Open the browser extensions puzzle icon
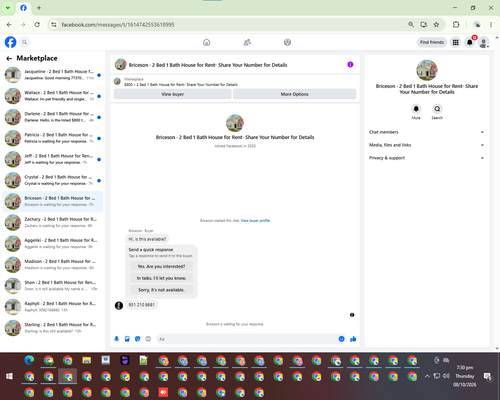Image resolution: width=500 pixels, height=400 pixels. pyautogui.click(x=456, y=25)
